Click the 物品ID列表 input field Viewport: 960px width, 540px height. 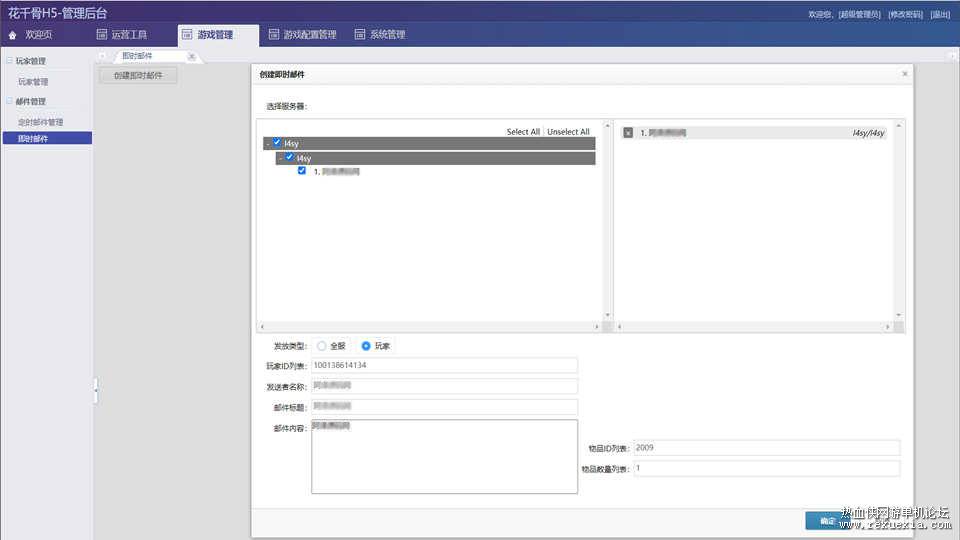pyautogui.click(x=767, y=448)
